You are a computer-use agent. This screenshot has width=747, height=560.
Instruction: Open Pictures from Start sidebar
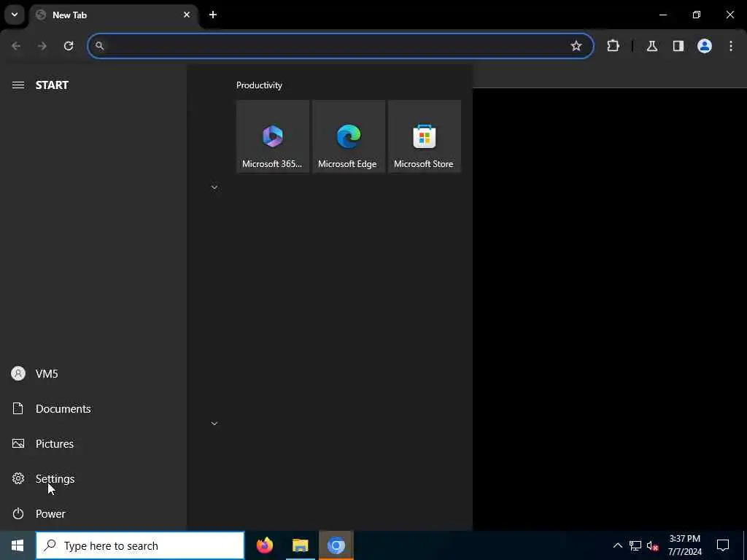click(x=93, y=444)
